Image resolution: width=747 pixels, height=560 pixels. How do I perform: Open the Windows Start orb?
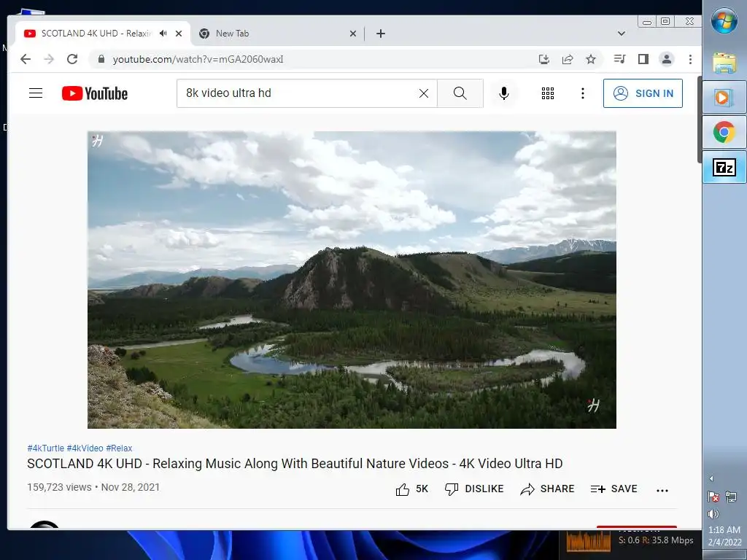(724, 21)
